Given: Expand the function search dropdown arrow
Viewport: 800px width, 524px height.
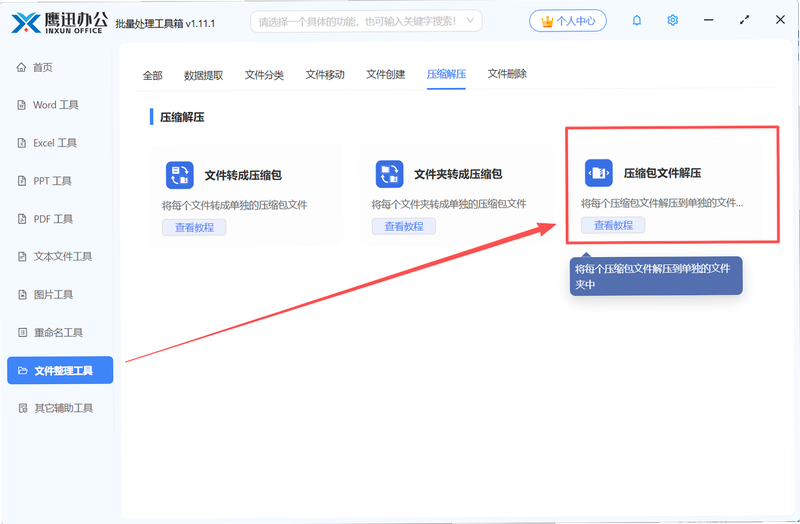Looking at the screenshot, I should [x=470, y=21].
